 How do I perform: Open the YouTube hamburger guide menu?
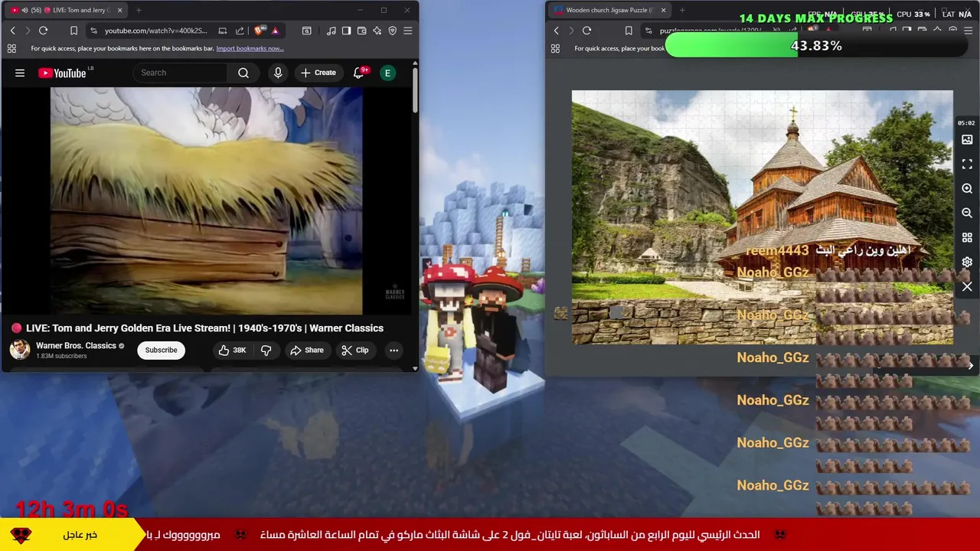[20, 73]
